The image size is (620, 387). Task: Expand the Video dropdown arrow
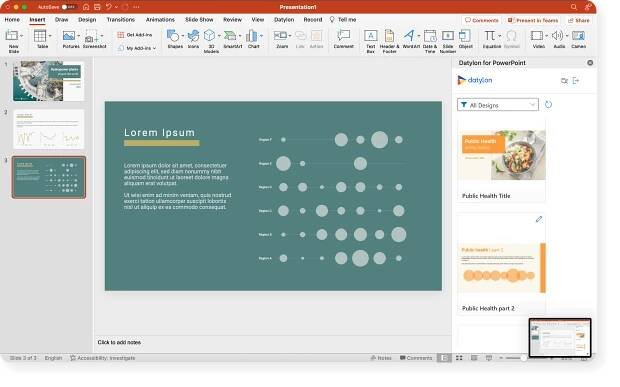point(546,36)
